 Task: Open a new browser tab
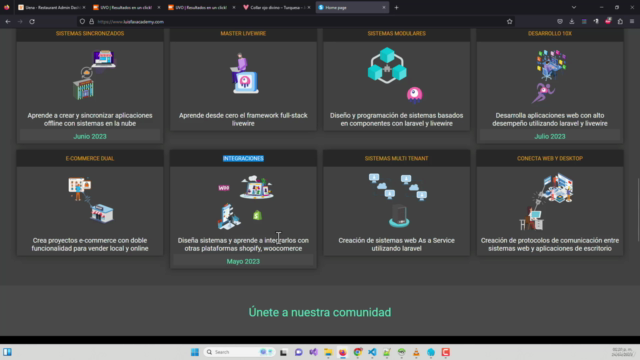click(x=396, y=7)
